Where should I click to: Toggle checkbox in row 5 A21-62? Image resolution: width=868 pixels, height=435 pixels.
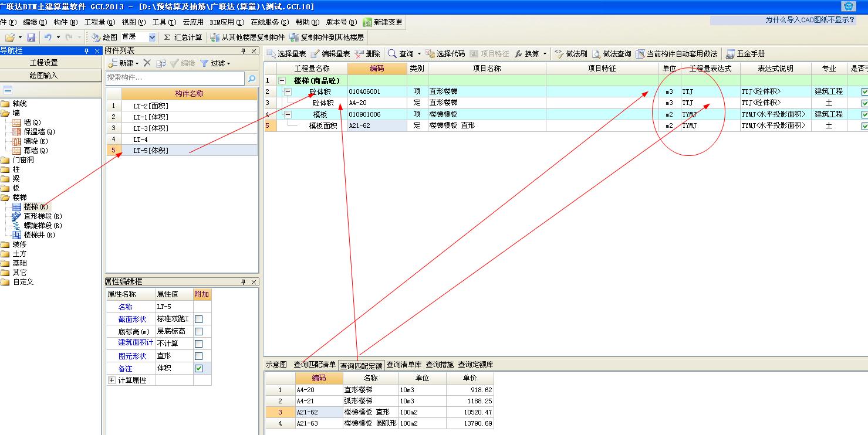(864, 125)
